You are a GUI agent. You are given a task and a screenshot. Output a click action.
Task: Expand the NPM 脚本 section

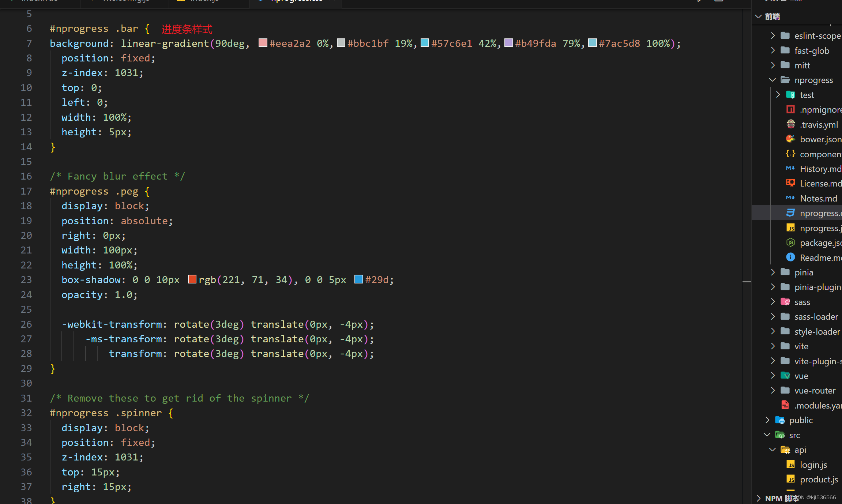[758, 498]
